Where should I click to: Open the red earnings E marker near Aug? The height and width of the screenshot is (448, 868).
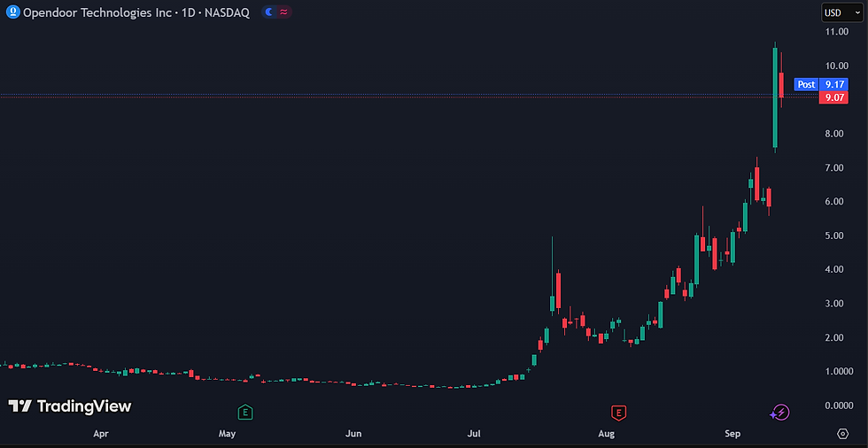pyautogui.click(x=618, y=412)
